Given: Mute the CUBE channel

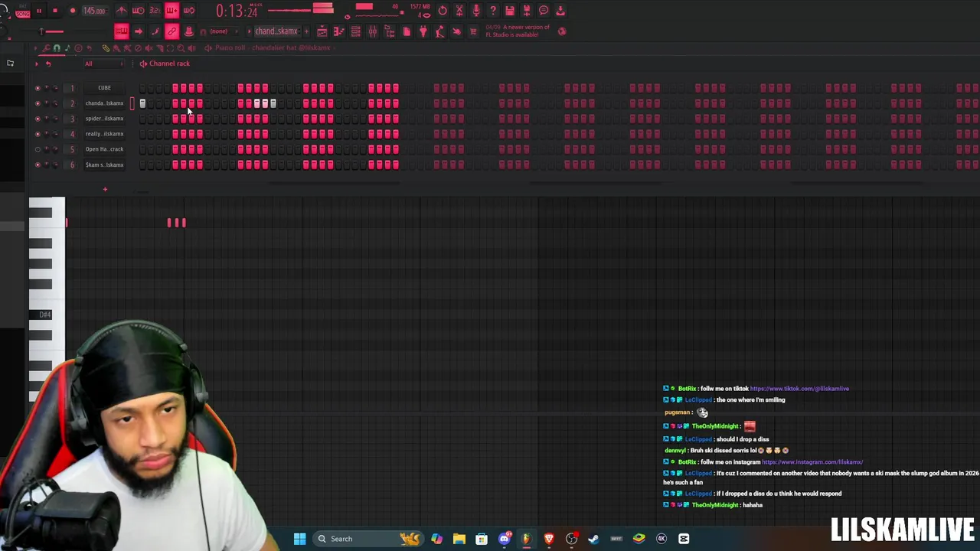Looking at the screenshot, I should 38,88.
